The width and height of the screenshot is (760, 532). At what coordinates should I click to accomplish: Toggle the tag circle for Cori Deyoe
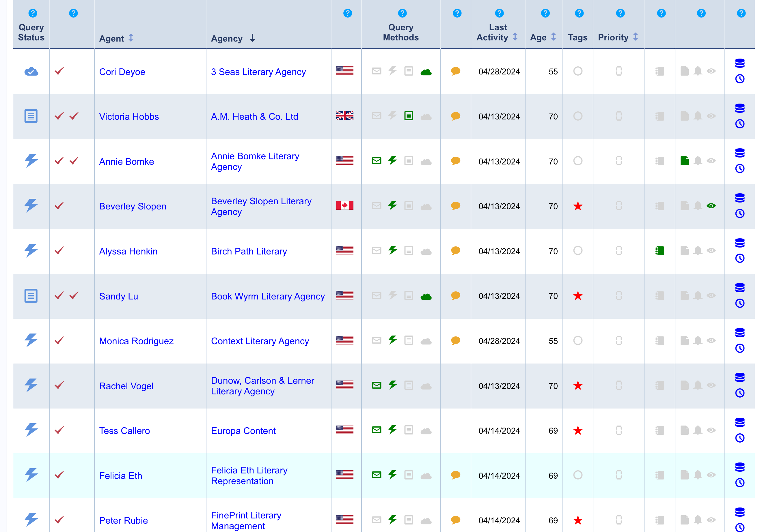pos(578,71)
